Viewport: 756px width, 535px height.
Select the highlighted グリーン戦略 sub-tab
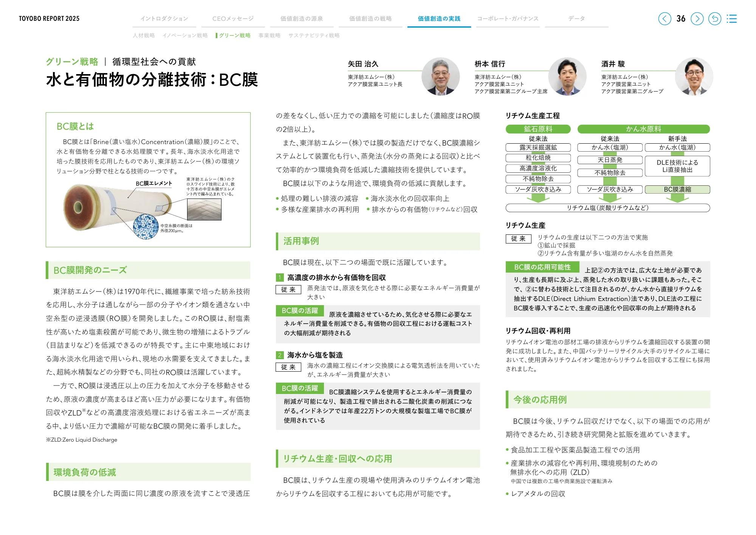point(235,35)
